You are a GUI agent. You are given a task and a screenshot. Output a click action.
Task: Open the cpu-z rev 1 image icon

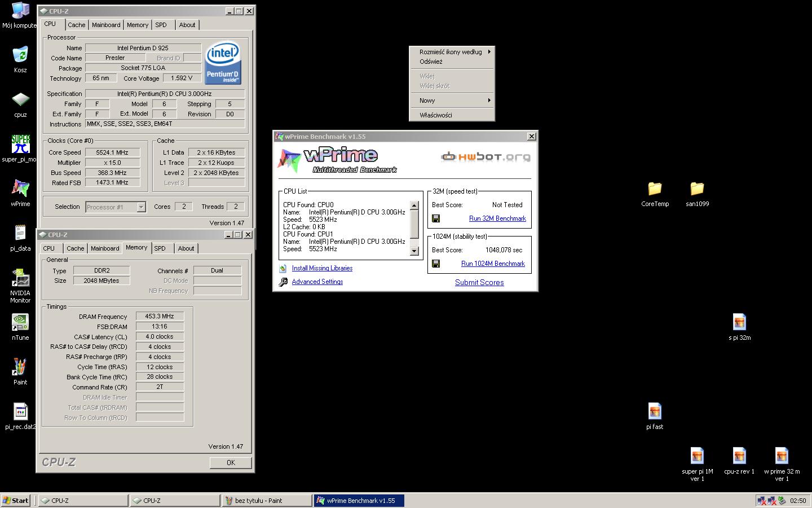click(x=739, y=456)
